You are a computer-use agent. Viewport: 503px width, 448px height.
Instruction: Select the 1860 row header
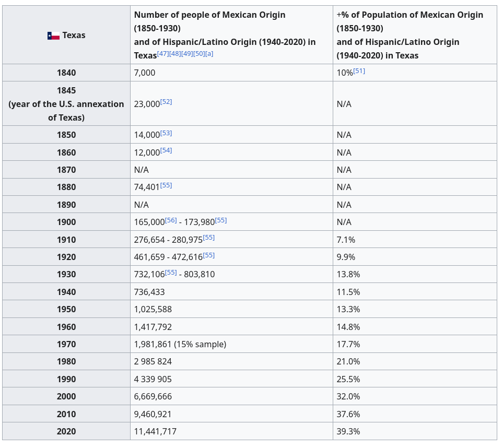[66, 152]
